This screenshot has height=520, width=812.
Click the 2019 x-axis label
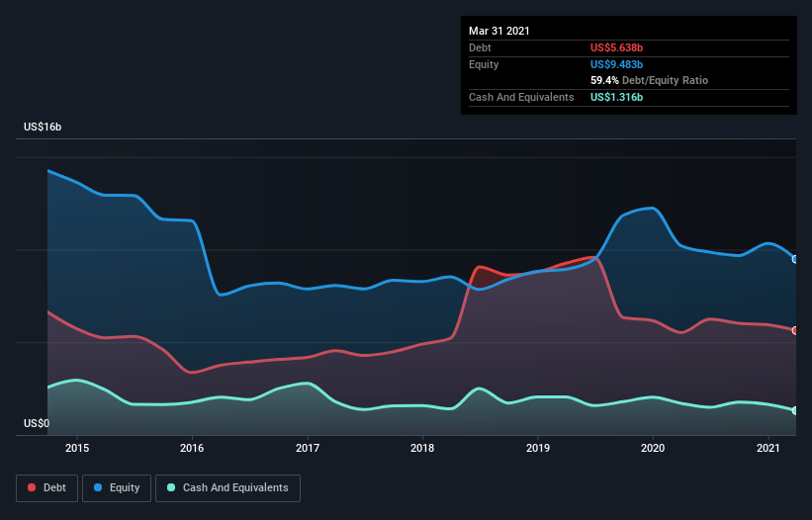point(538,448)
